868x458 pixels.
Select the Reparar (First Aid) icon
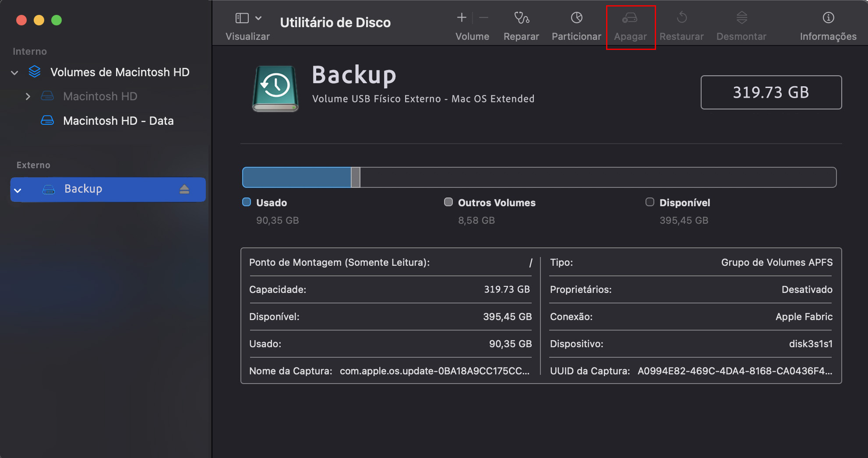[521, 18]
